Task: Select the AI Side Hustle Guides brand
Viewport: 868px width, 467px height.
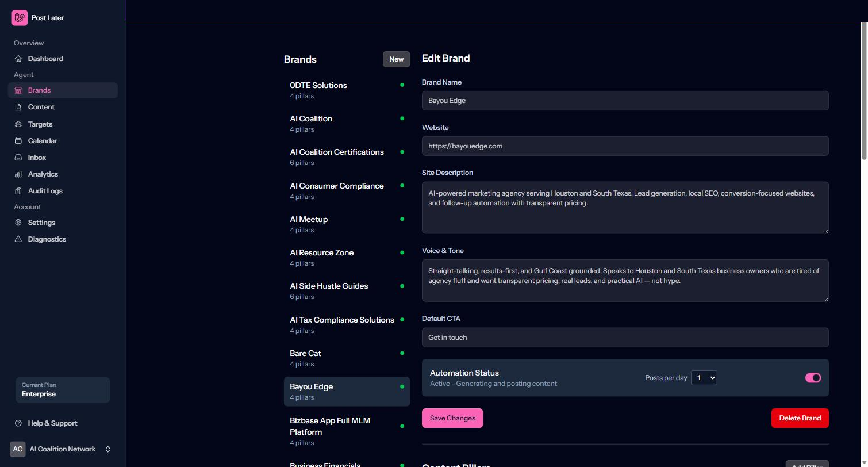Action: point(347,291)
